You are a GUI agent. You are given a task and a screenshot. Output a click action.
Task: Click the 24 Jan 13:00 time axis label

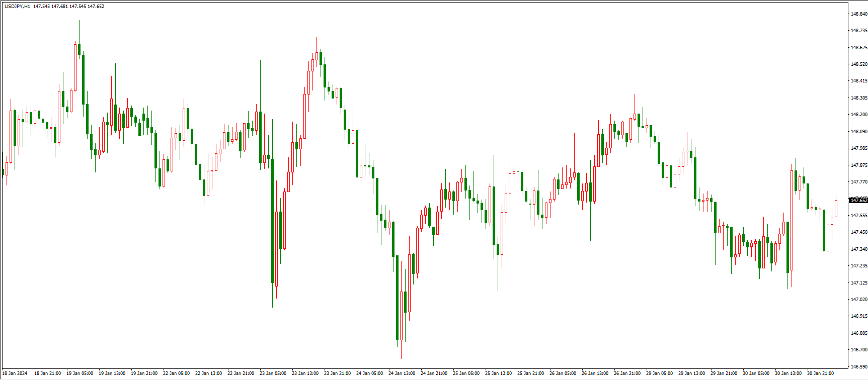[x=402, y=373]
